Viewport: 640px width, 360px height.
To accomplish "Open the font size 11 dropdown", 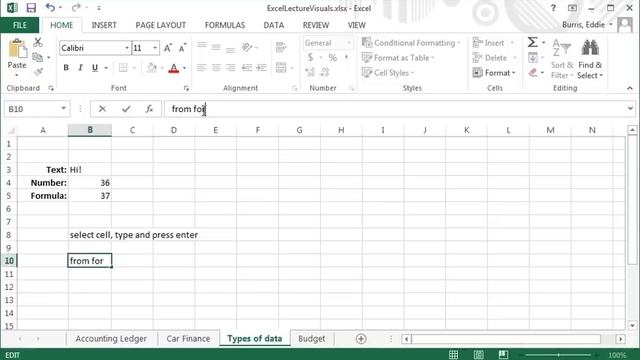I will pos(155,48).
